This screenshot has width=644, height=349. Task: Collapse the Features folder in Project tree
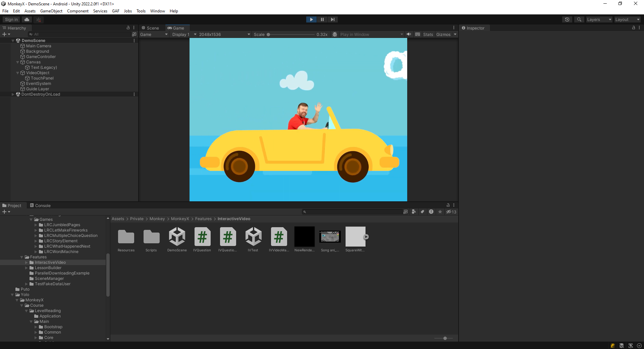(x=22, y=257)
